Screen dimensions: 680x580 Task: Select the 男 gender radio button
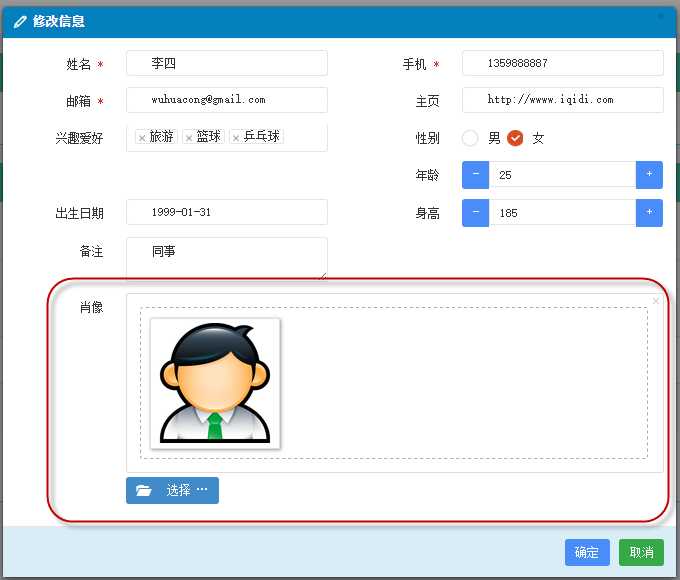pos(470,138)
